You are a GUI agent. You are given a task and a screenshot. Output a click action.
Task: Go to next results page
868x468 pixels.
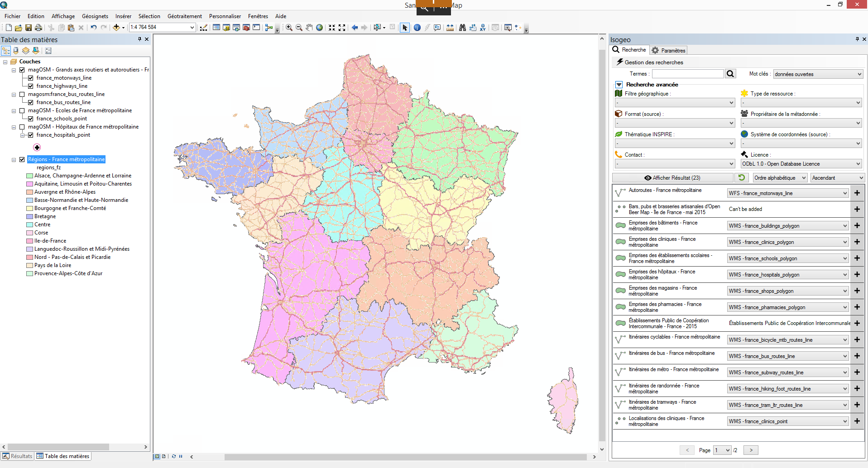tap(751, 450)
